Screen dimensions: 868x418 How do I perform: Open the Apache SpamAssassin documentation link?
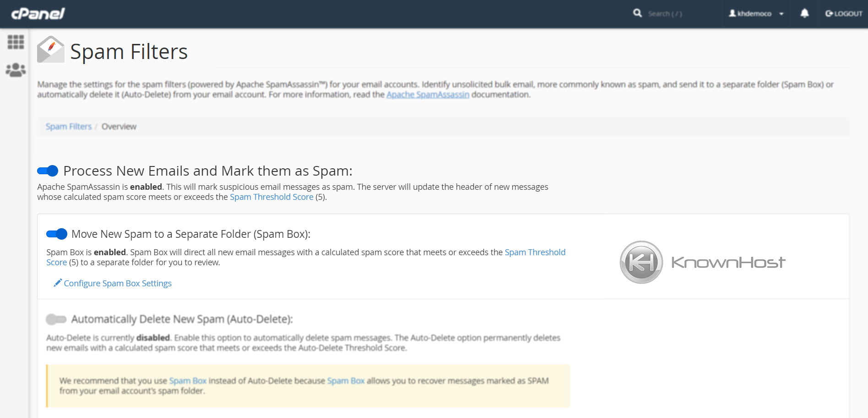coord(428,94)
